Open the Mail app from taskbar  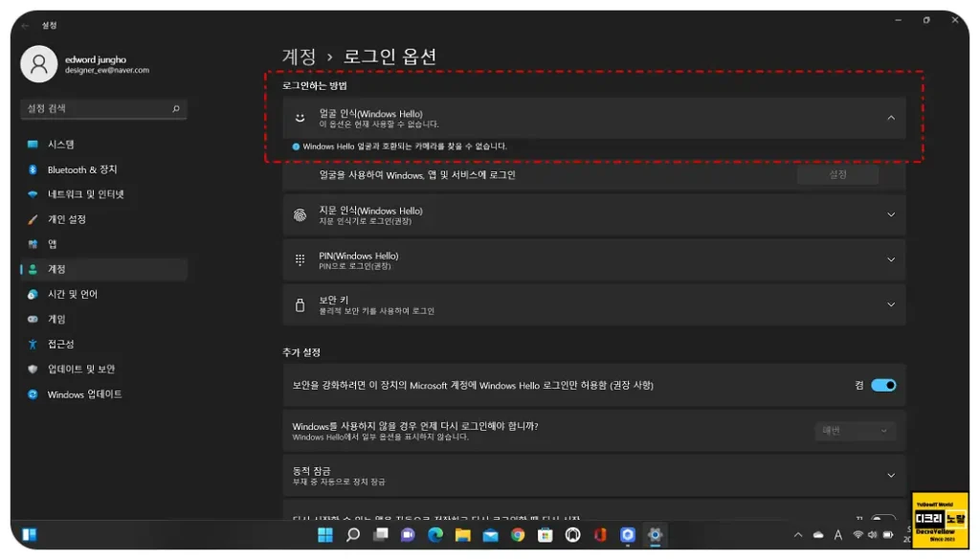coord(491,535)
